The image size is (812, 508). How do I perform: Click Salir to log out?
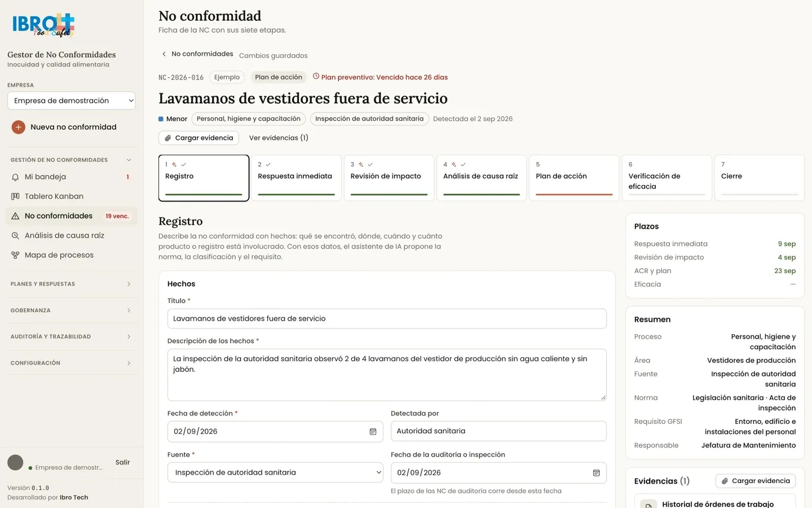[122, 462]
